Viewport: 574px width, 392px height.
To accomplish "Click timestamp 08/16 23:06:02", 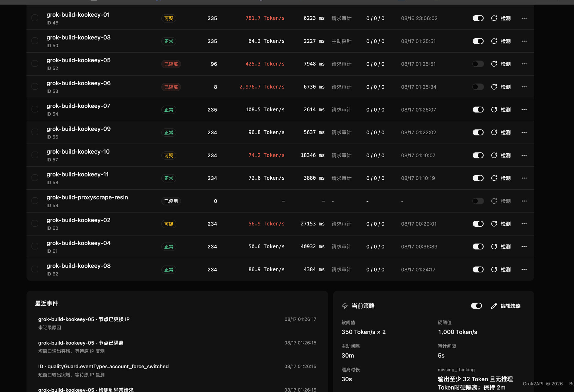I will pos(419,18).
